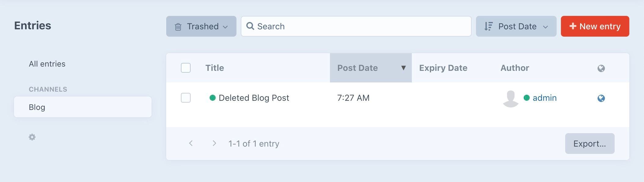Click the admin user avatar
The image size is (644, 182).
(510, 98)
